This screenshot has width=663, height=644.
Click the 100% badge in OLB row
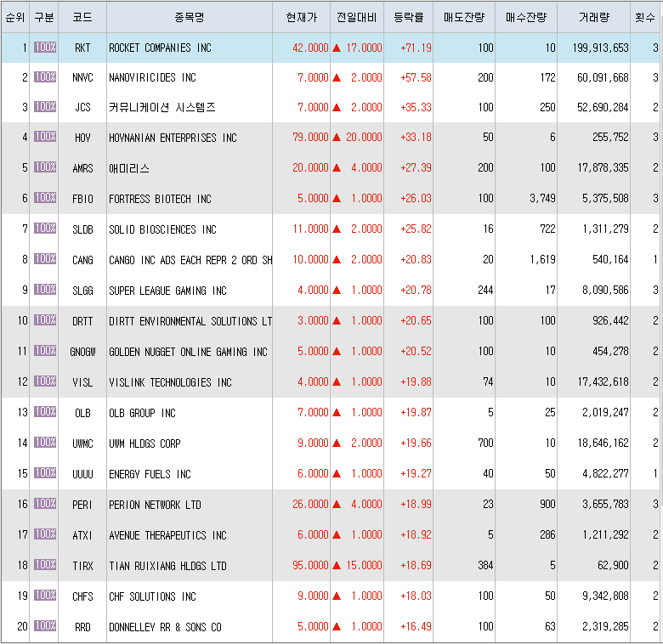[45, 411]
